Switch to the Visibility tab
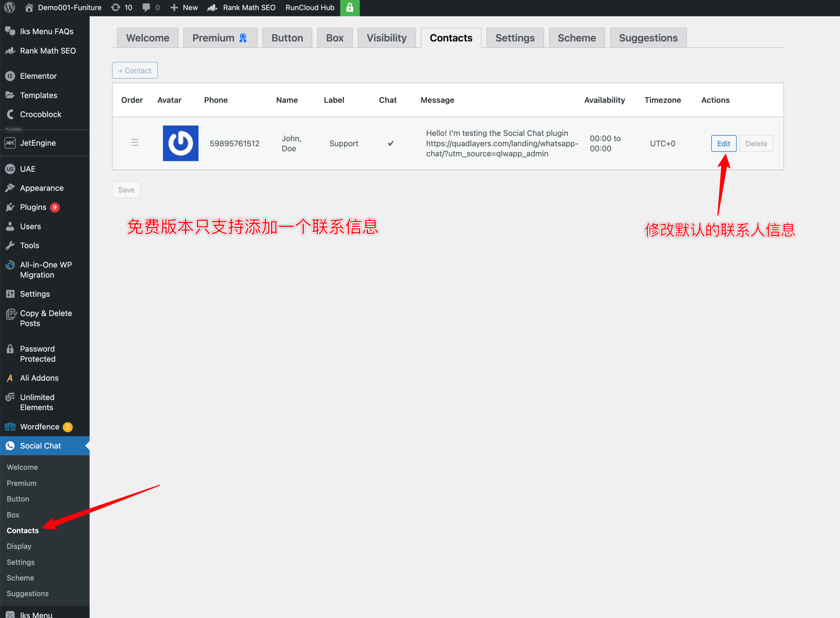Image resolution: width=840 pixels, height=618 pixels. pyautogui.click(x=386, y=37)
